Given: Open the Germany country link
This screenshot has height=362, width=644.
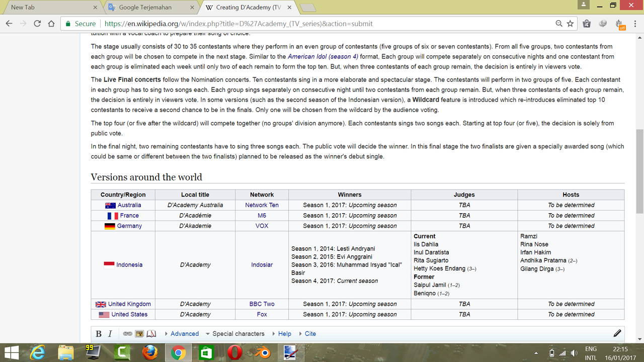Looking at the screenshot, I should (x=129, y=226).
